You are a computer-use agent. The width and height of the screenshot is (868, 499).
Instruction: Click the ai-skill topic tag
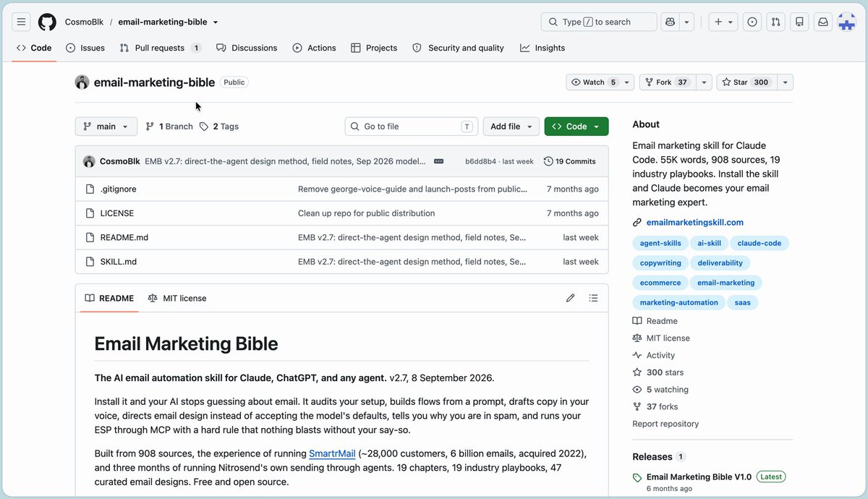pos(710,244)
